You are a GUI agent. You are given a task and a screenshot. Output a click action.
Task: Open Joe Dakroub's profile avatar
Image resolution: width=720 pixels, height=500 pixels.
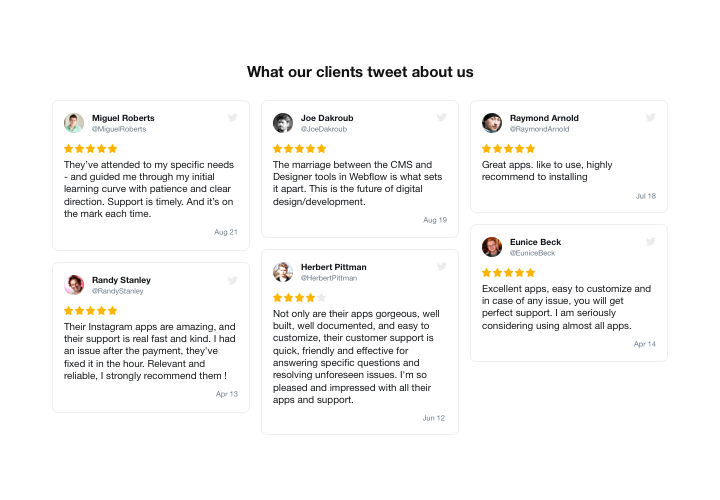tap(283, 123)
